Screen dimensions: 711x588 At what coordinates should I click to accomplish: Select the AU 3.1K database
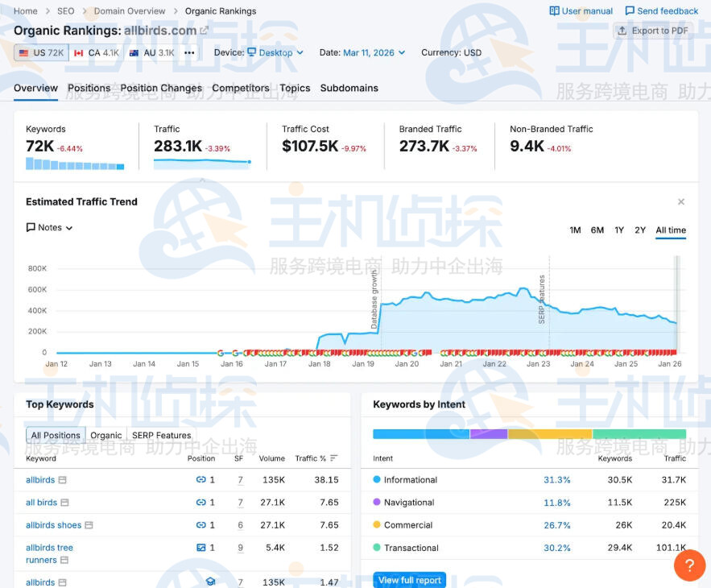(x=152, y=53)
